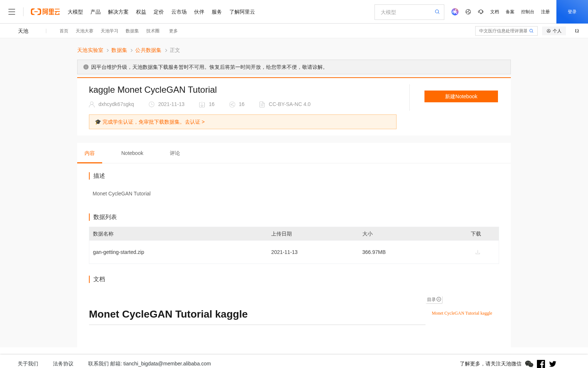Screen dimensions: 588x368
Task: Click file name gan-getting-started.zip
Action: coord(119,252)
